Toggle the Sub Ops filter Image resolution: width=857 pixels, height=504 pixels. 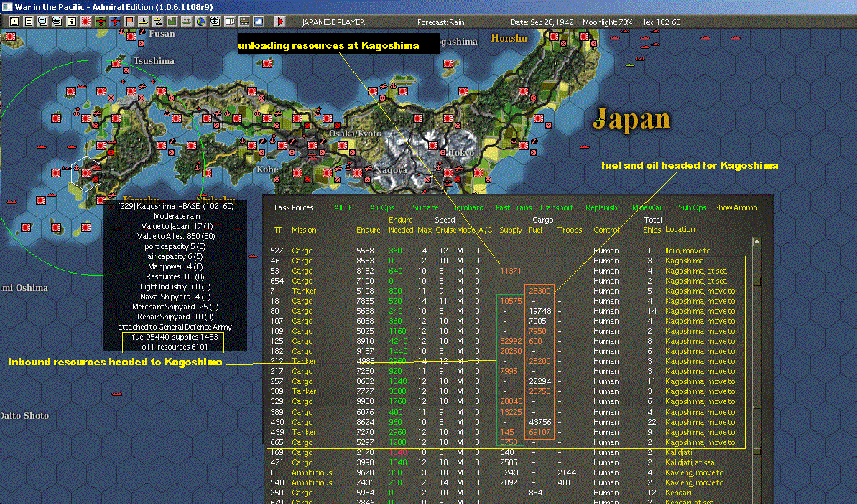(692, 207)
